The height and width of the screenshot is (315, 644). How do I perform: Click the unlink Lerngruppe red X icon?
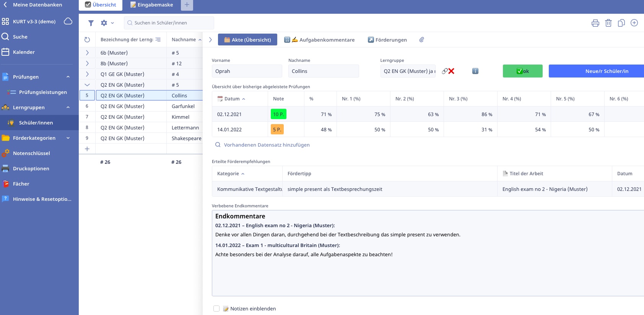(451, 71)
